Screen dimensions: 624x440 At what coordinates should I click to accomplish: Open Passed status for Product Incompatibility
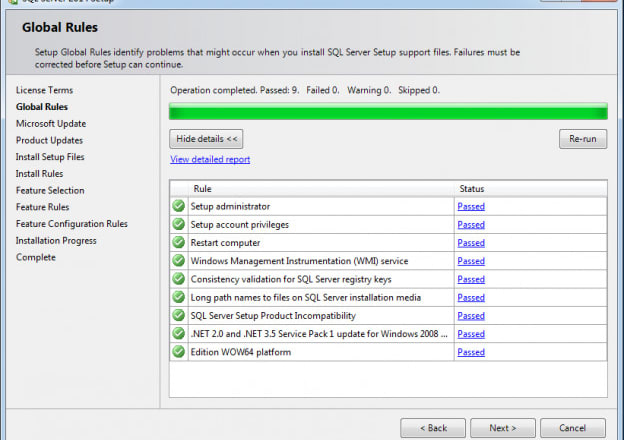click(471, 316)
